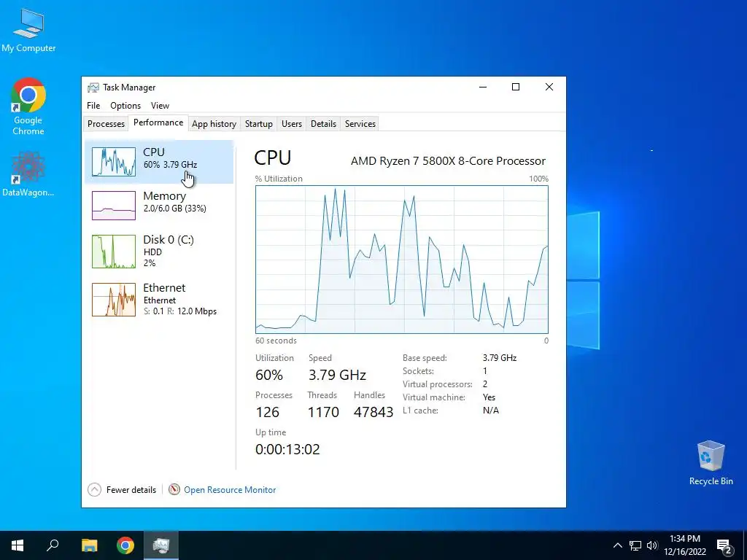This screenshot has width=747, height=560.
Task: Show hidden system tray icons
Action: point(617,545)
